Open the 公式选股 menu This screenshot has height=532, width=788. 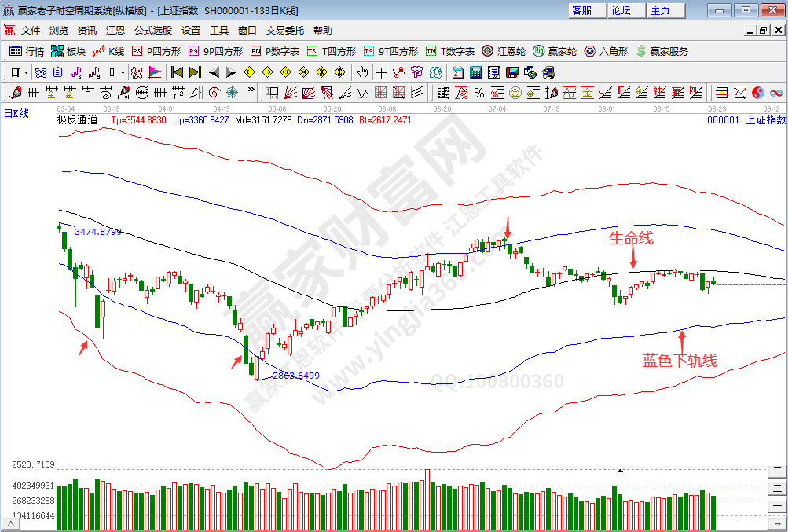(152, 31)
